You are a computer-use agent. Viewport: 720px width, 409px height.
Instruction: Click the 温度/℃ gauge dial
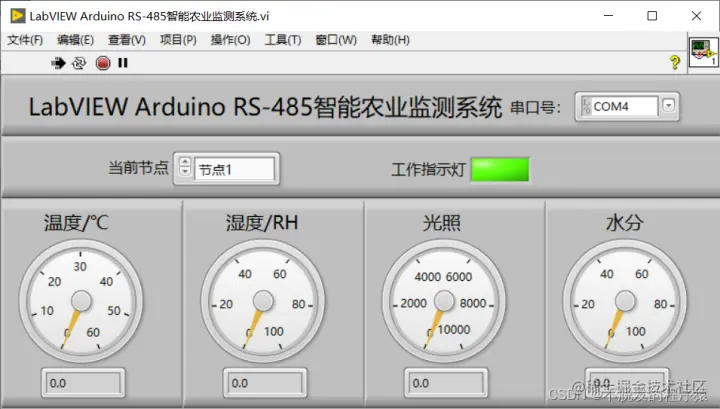click(81, 302)
